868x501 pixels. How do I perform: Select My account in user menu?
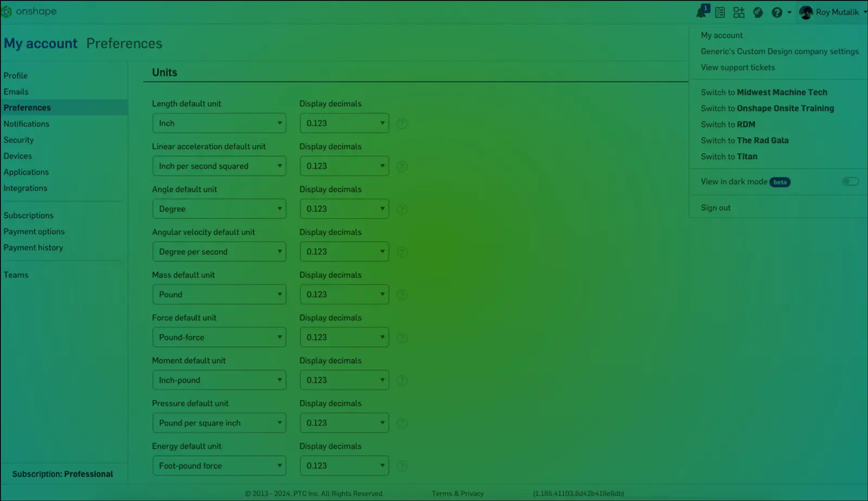tap(722, 35)
